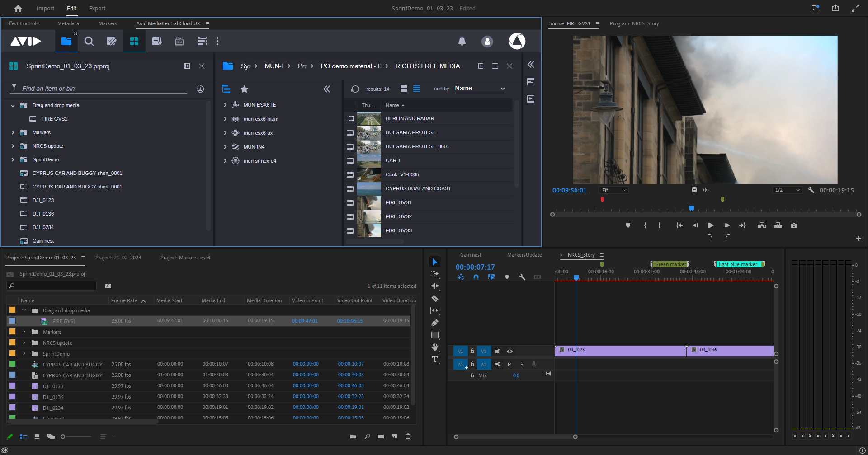
Task: Open the Export menu
Action: 97,8
